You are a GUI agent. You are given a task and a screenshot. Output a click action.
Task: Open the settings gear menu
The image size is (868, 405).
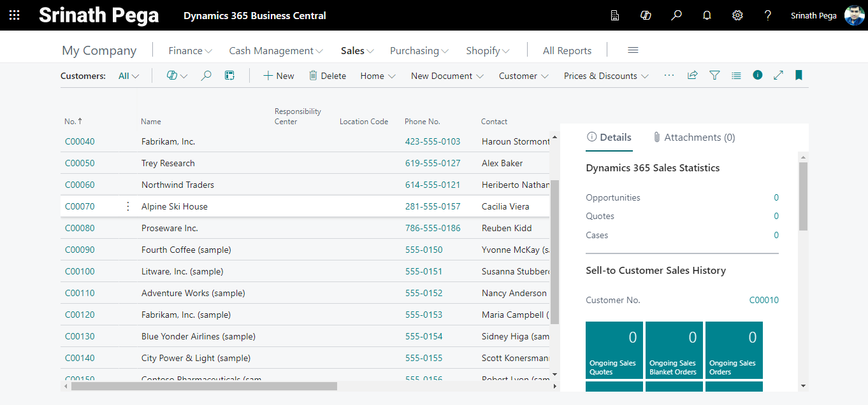(x=737, y=15)
